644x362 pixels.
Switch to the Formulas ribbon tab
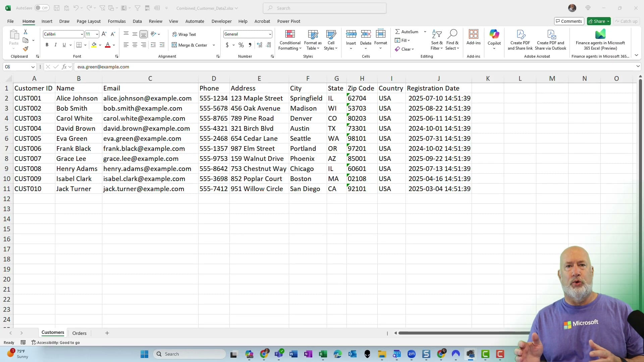coord(117,21)
